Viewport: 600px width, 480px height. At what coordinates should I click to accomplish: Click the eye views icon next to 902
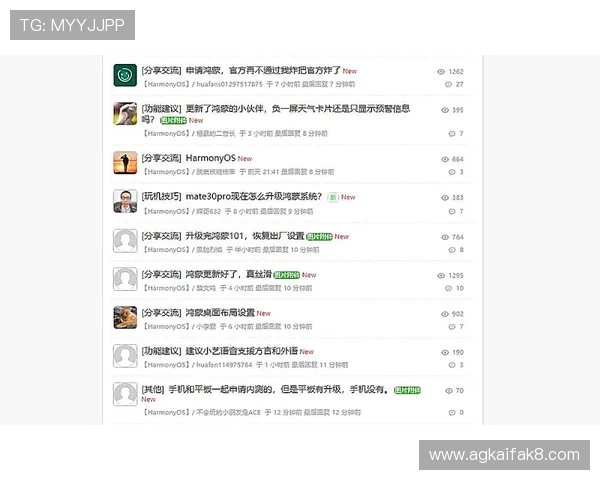445,314
